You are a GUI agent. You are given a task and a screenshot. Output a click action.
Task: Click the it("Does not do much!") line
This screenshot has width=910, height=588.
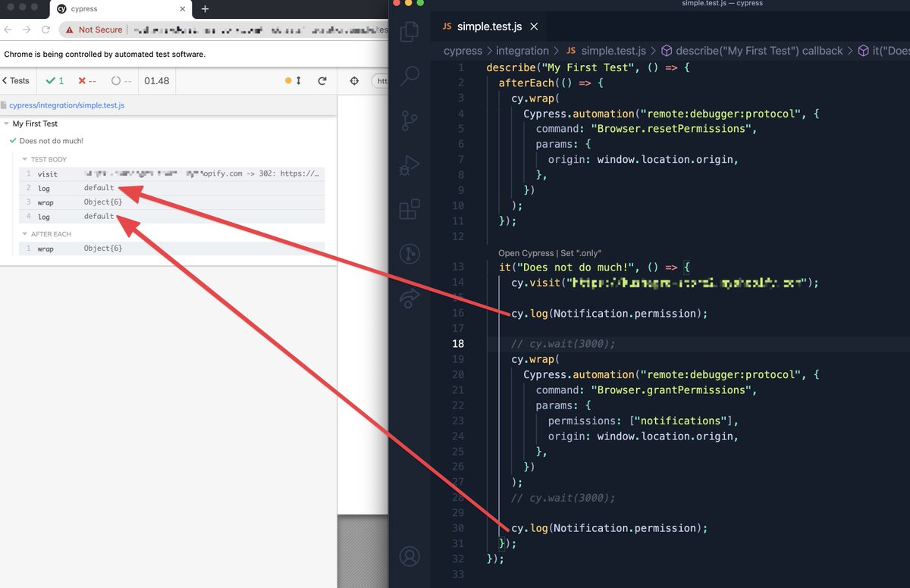coord(594,267)
